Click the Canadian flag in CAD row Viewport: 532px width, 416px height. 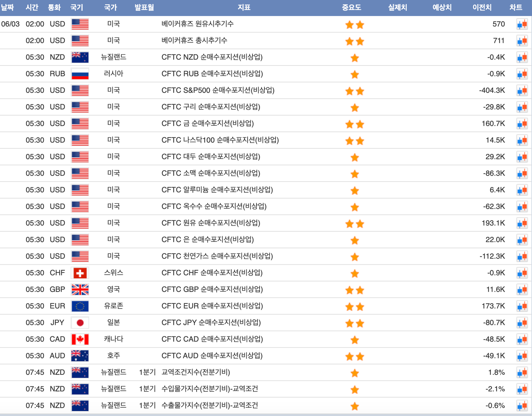click(80, 339)
